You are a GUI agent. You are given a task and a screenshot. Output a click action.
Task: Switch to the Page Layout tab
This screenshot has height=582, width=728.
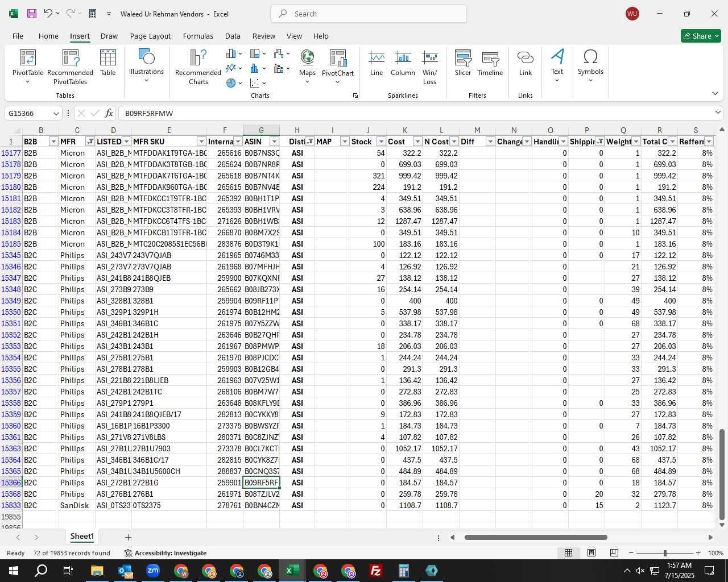pyautogui.click(x=150, y=36)
